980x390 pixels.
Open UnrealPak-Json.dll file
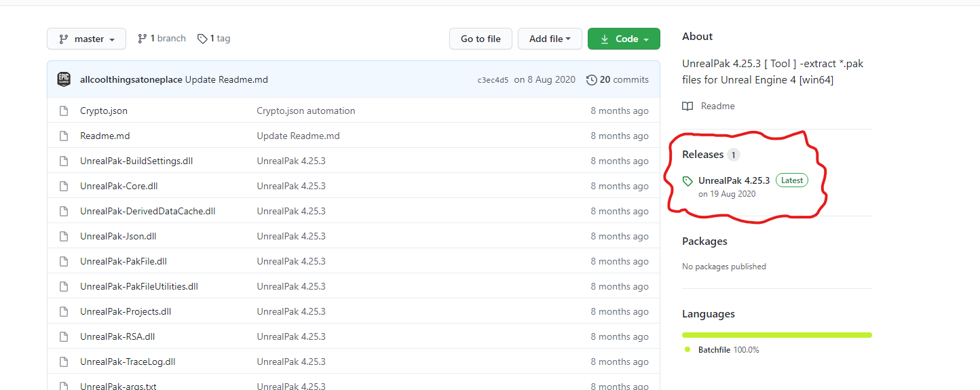point(118,236)
